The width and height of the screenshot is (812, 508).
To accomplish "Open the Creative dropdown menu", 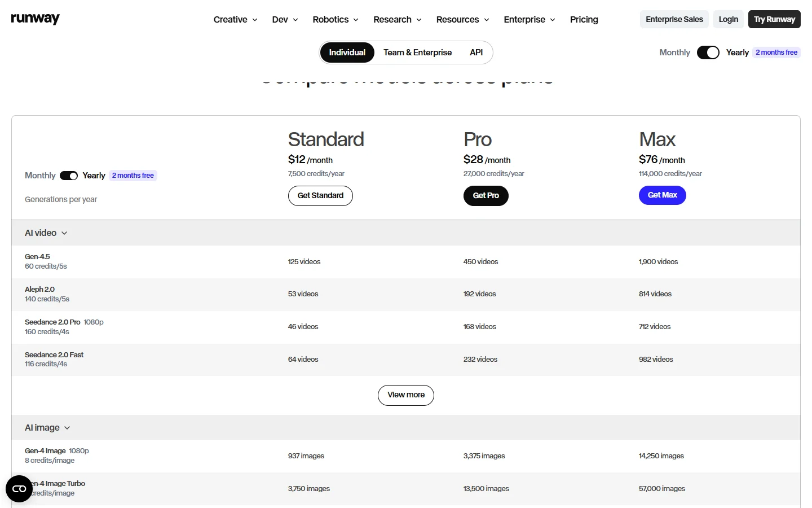I will [235, 19].
